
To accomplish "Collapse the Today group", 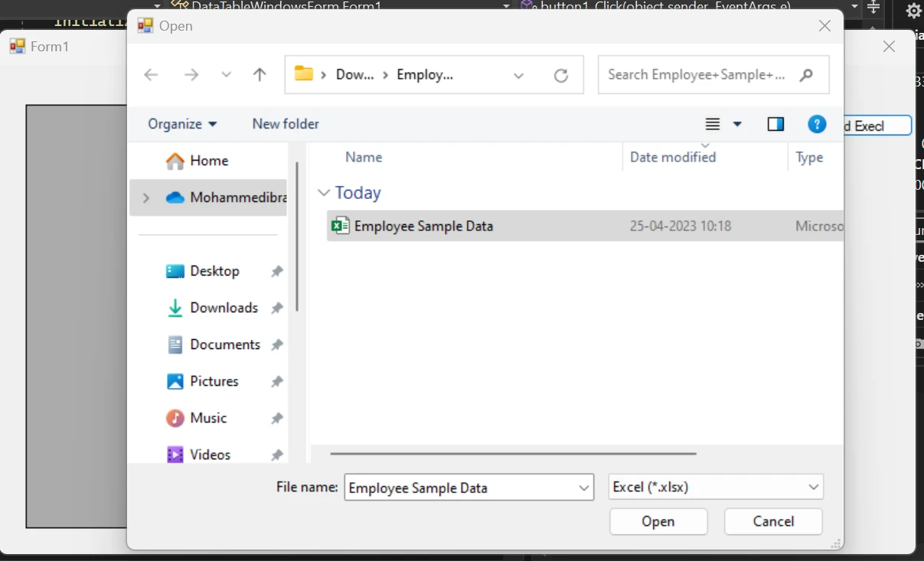I will tap(324, 194).
